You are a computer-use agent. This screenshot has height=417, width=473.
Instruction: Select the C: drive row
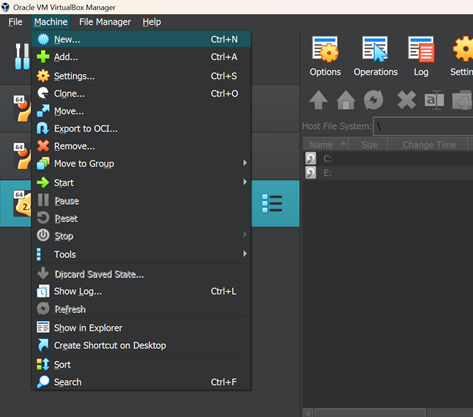coord(388,159)
